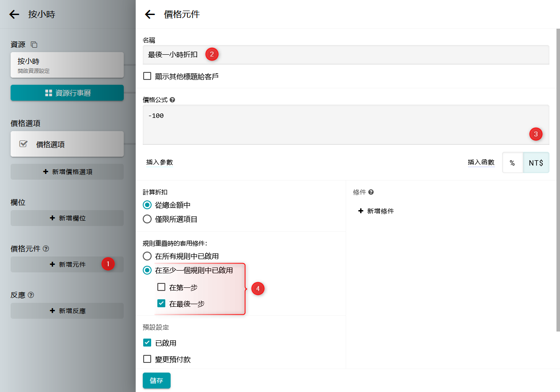Click the copy icon next to 資源
The width and height of the screenshot is (560, 392).
click(34, 45)
